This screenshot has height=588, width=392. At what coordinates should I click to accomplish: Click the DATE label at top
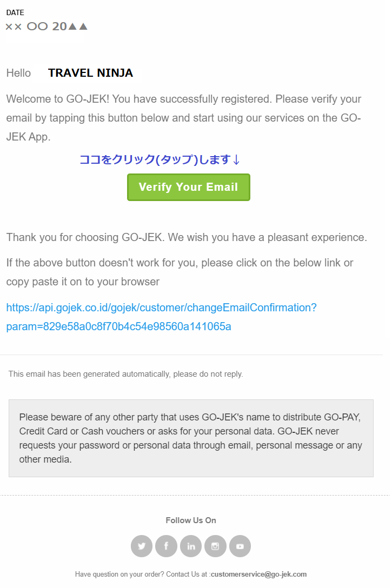[15, 13]
